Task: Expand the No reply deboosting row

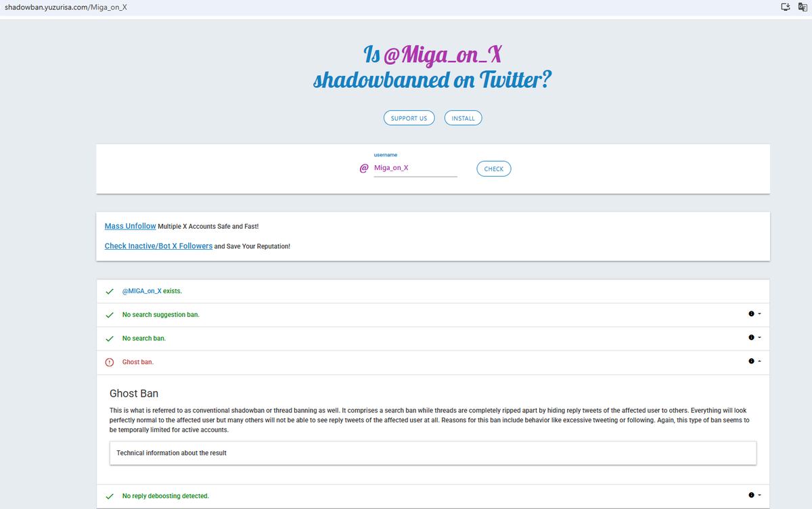Action: point(433,496)
